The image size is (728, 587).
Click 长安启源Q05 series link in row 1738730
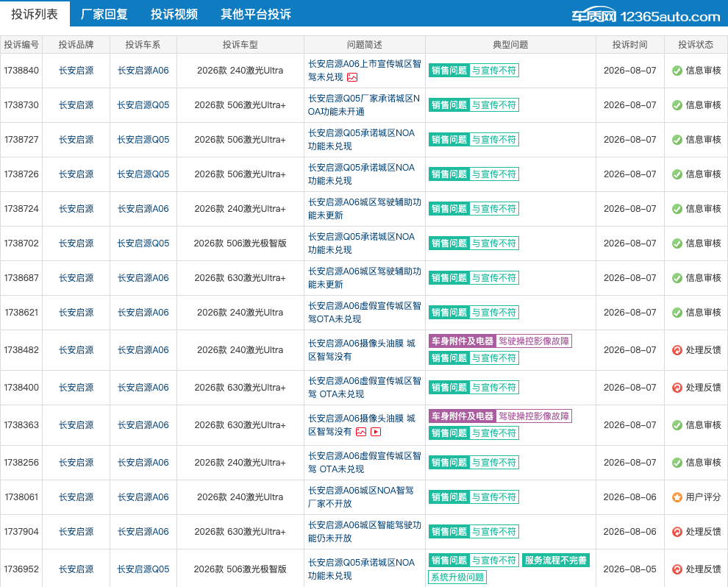click(x=143, y=105)
